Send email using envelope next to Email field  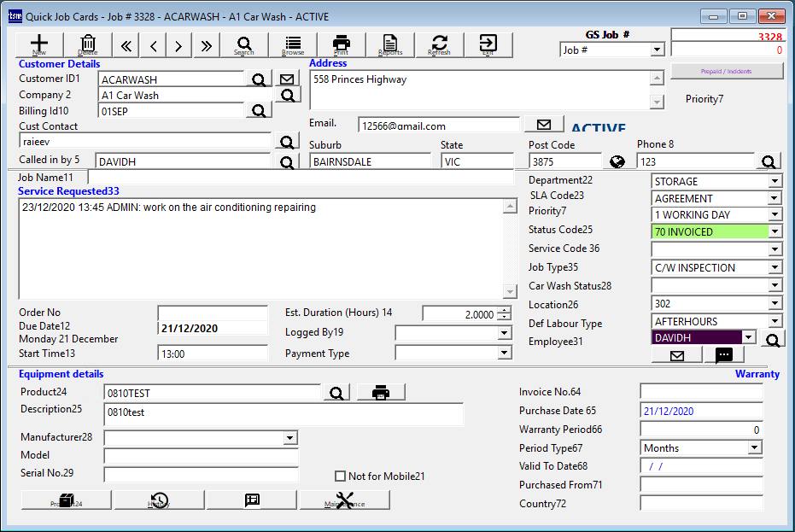pyautogui.click(x=543, y=125)
